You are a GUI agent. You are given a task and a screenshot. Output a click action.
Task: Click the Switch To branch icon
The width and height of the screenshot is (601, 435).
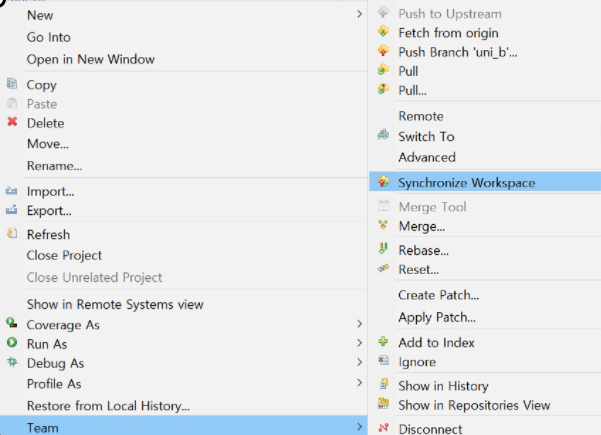[383, 135]
